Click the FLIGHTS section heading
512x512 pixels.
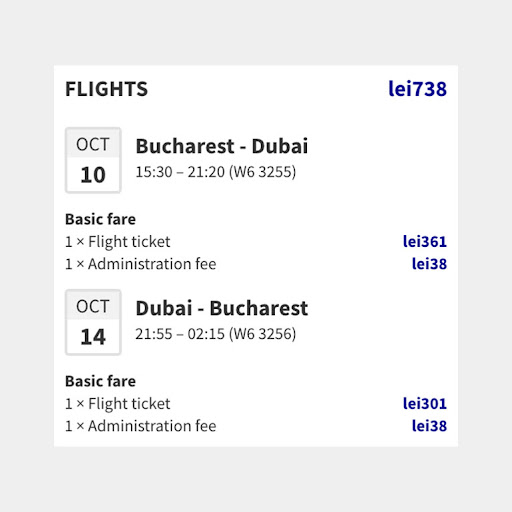tap(106, 89)
